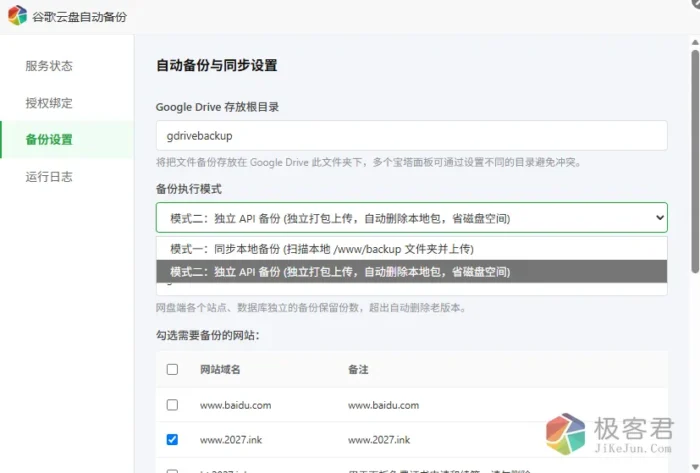Click the www.2027.ink remark cell
This screenshot has width=700, height=473.
pos(379,440)
